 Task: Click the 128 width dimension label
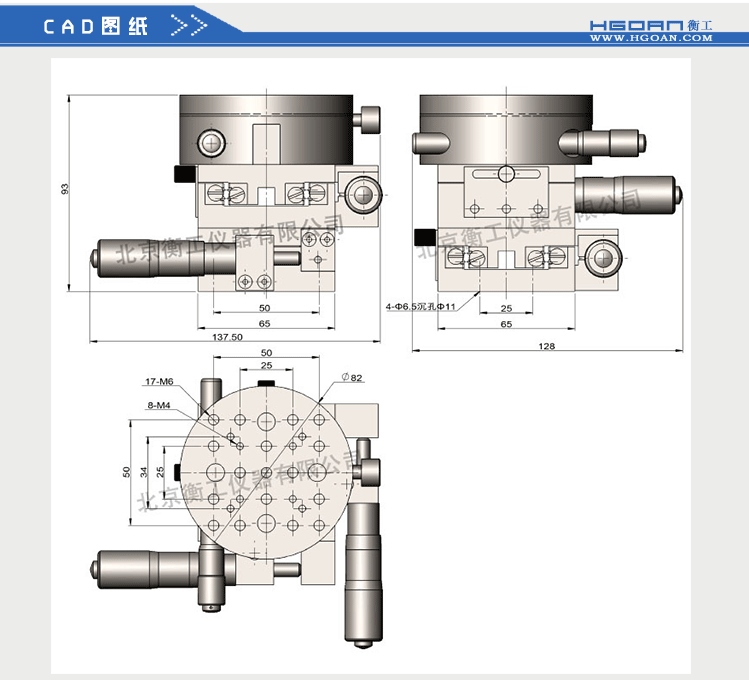point(546,345)
